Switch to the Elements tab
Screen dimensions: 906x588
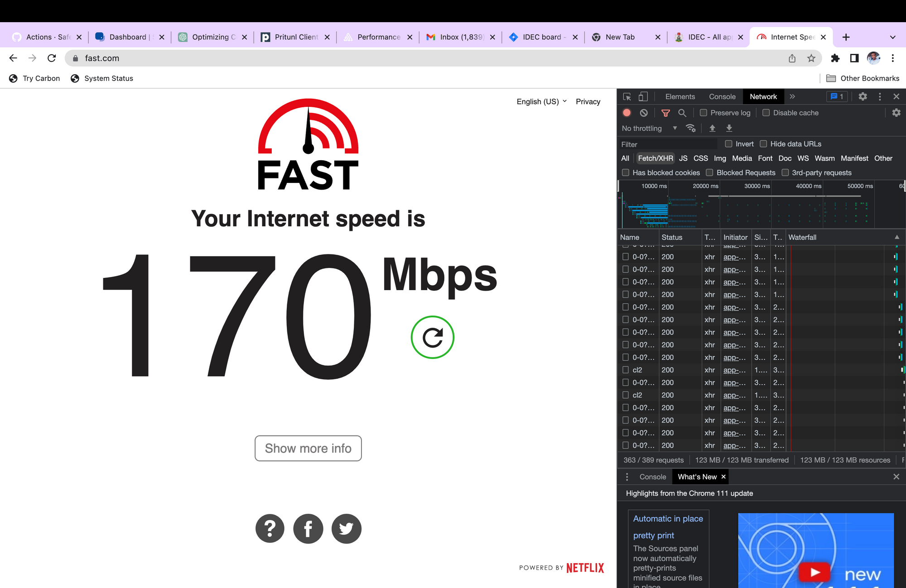click(680, 96)
